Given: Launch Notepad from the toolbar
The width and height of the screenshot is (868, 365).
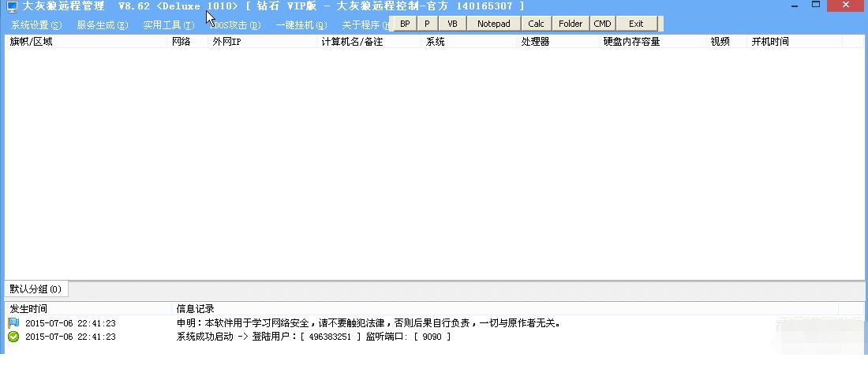Looking at the screenshot, I should point(493,24).
